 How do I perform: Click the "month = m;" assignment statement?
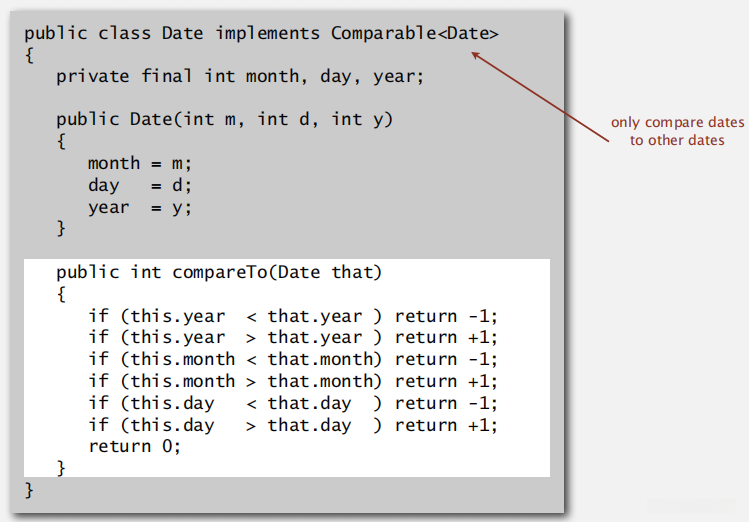(139, 163)
